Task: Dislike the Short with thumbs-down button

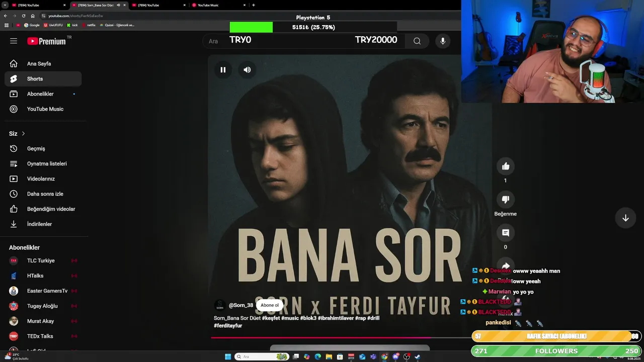Action: click(506, 200)
